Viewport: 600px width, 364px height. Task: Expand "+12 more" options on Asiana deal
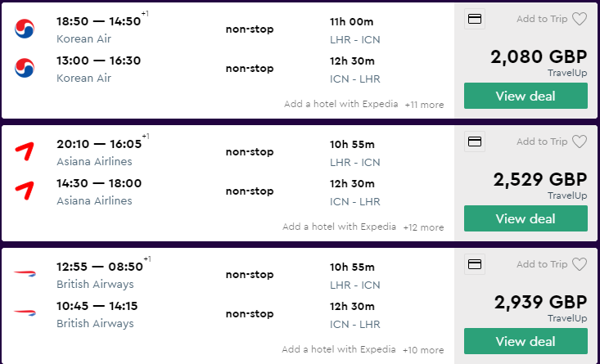click(424, 227)
